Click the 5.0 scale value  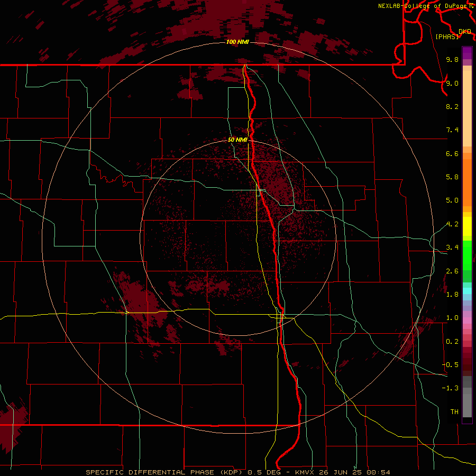click(452, 200)
